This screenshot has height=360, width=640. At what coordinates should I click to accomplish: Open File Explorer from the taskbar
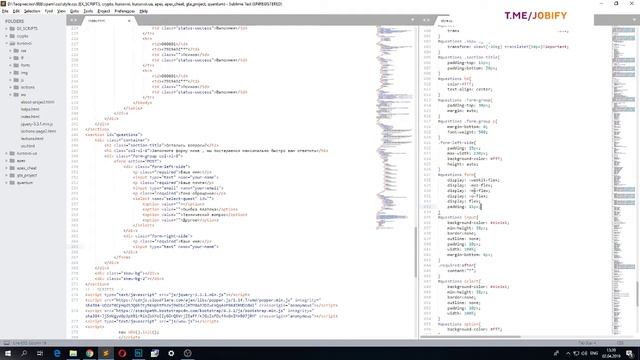tap(73, 353)
